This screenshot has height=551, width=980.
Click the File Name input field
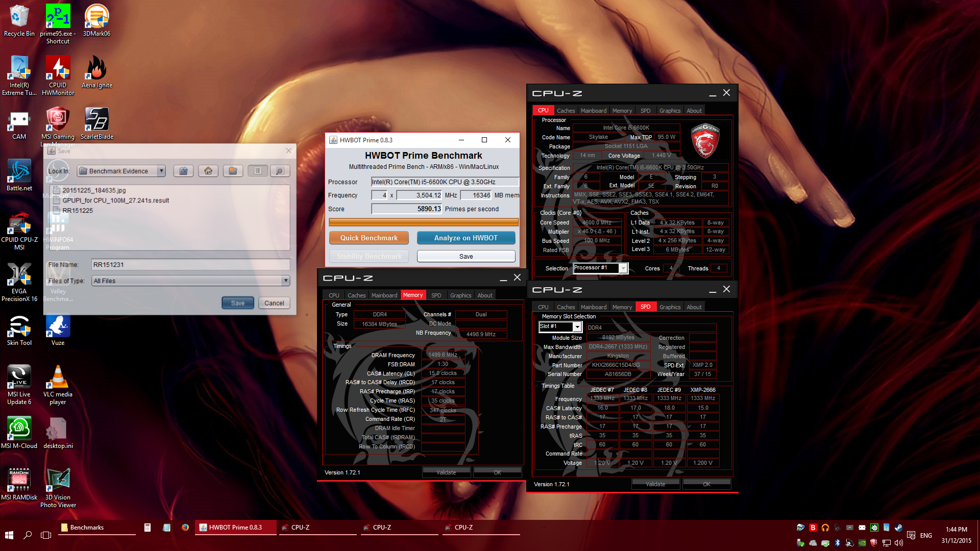tap(190, 264)
